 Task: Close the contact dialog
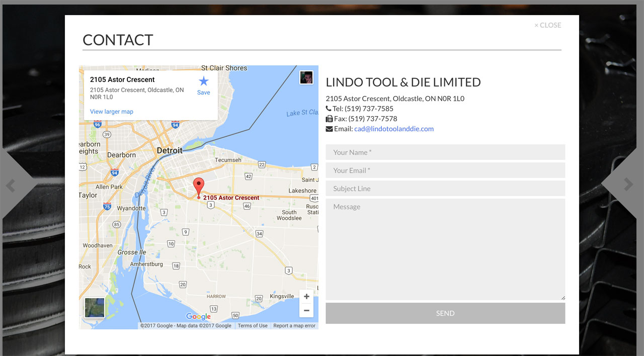547,25
